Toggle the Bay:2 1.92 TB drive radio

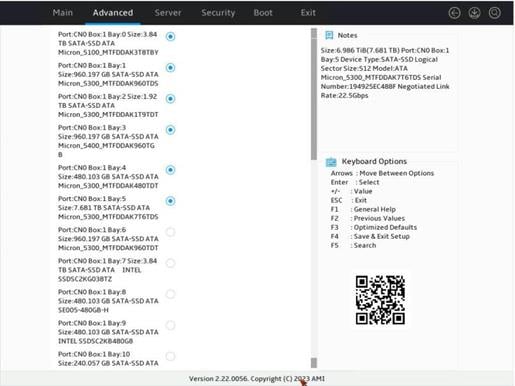pyautogui.click(x=170, y=99)
